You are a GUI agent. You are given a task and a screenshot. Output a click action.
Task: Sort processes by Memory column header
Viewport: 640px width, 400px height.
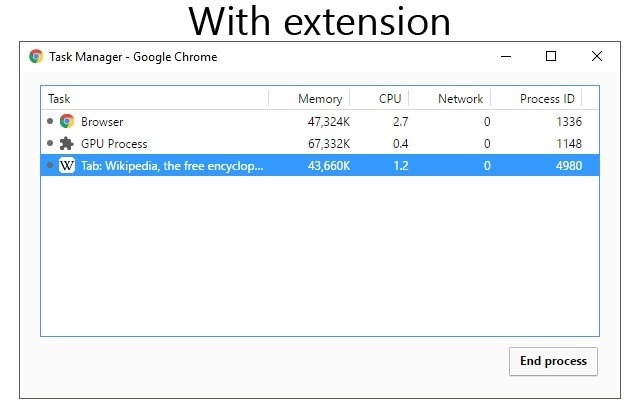pos(309,98)
